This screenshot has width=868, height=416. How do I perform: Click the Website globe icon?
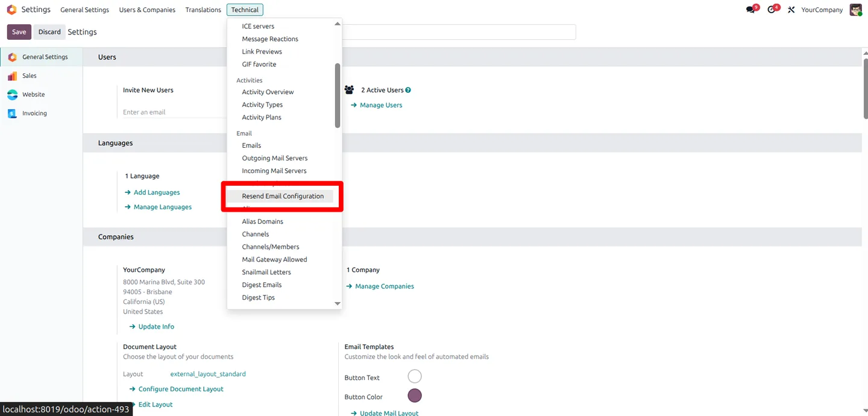(x=12, y=95)
